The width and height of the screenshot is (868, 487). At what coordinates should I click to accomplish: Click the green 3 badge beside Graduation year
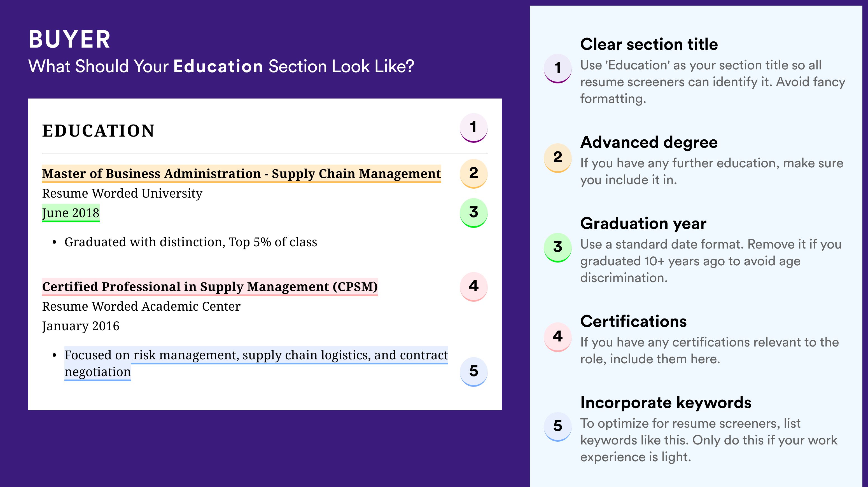[558, 247]
